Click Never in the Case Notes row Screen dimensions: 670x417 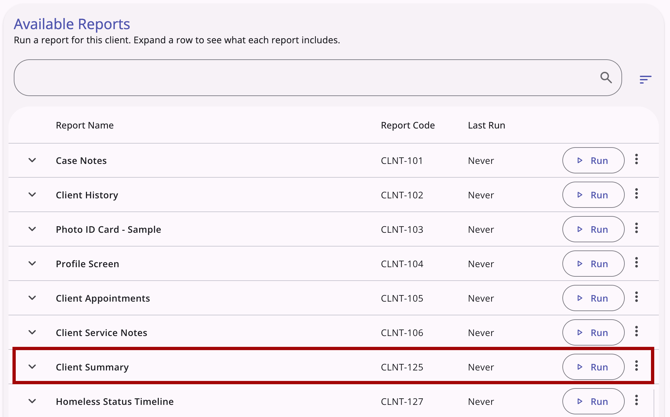(481, 161)
